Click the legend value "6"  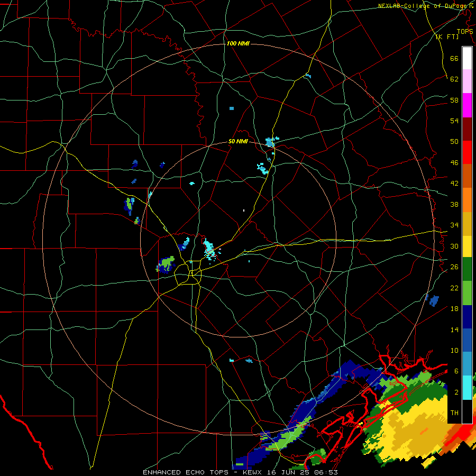[x=456, y=371]
